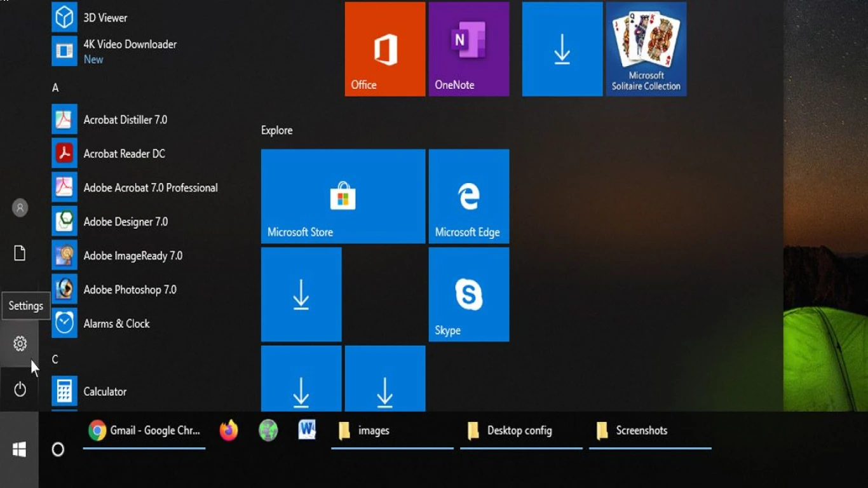Viewport: 868px width, 488px height.
Task: Open the Office tile
Action: [385, 49]
